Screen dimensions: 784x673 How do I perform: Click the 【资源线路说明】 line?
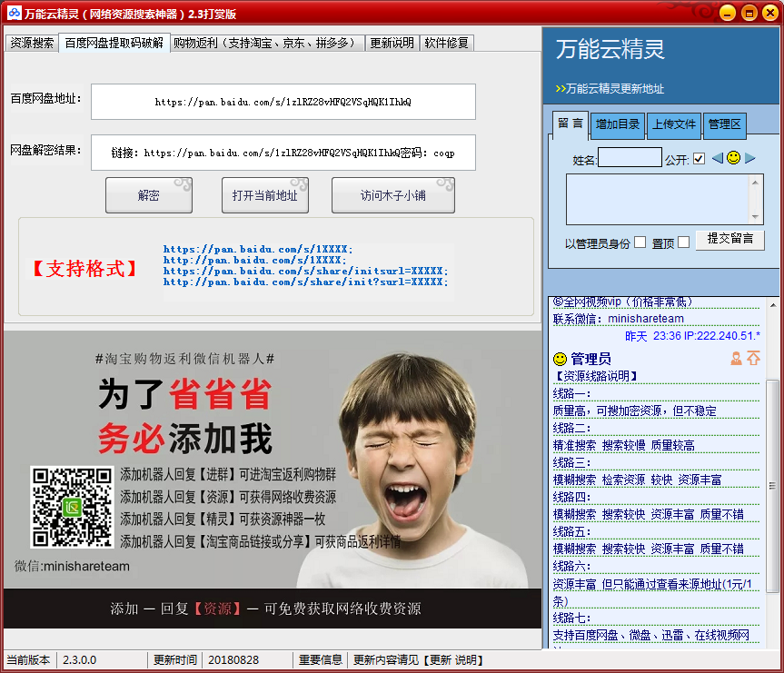tap(595, 376)
